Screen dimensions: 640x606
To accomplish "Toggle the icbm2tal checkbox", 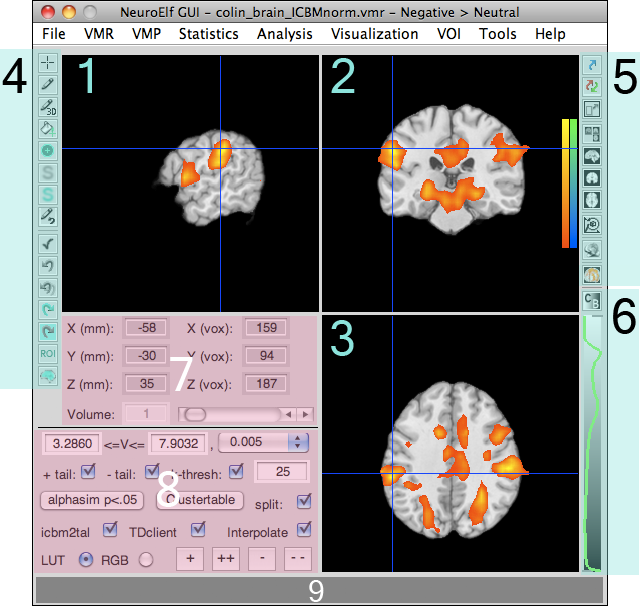I will coord(110,530).
